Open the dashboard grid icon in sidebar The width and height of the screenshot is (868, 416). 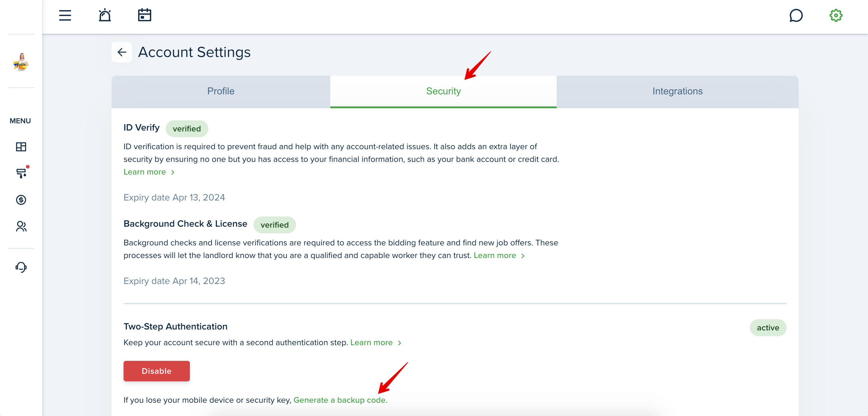[x=21, y=147]
